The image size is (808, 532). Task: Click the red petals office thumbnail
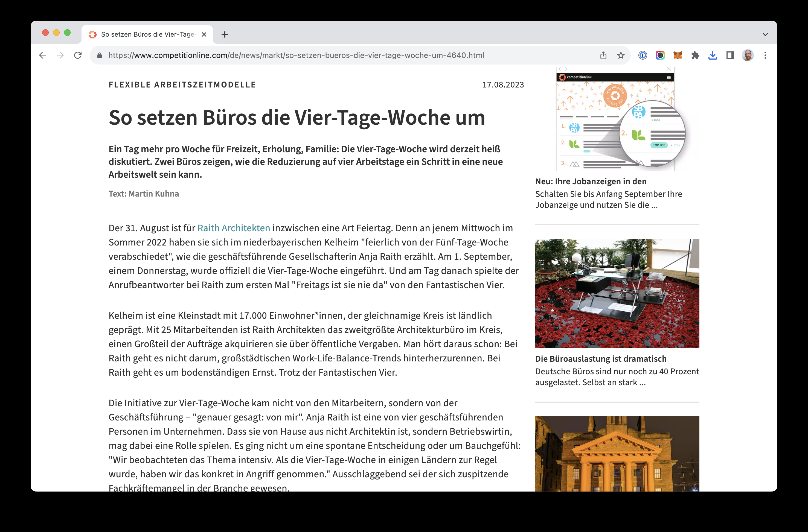pyautogui.click(x=617, y=293)
